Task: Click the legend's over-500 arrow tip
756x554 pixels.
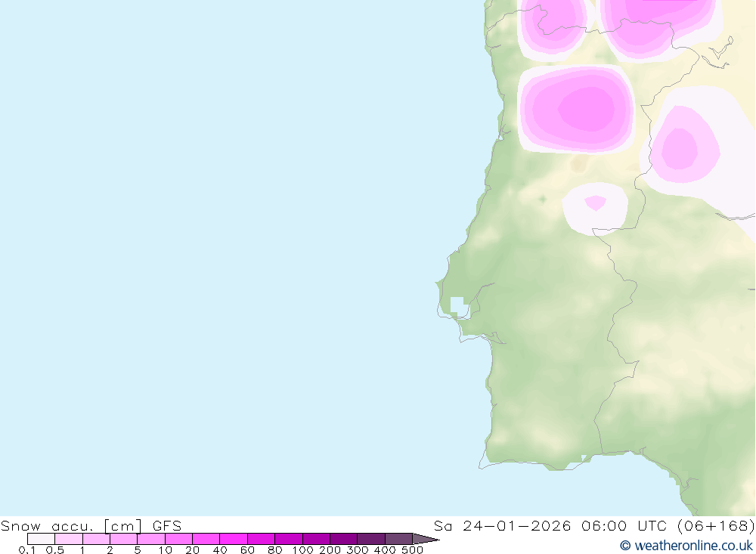Action: (x=426, y=539)
